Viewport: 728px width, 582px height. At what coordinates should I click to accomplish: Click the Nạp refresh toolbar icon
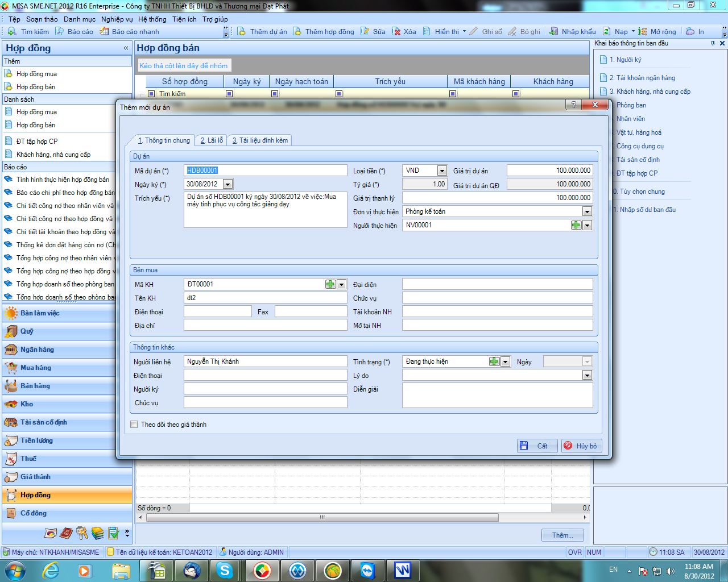coord(615,32)
